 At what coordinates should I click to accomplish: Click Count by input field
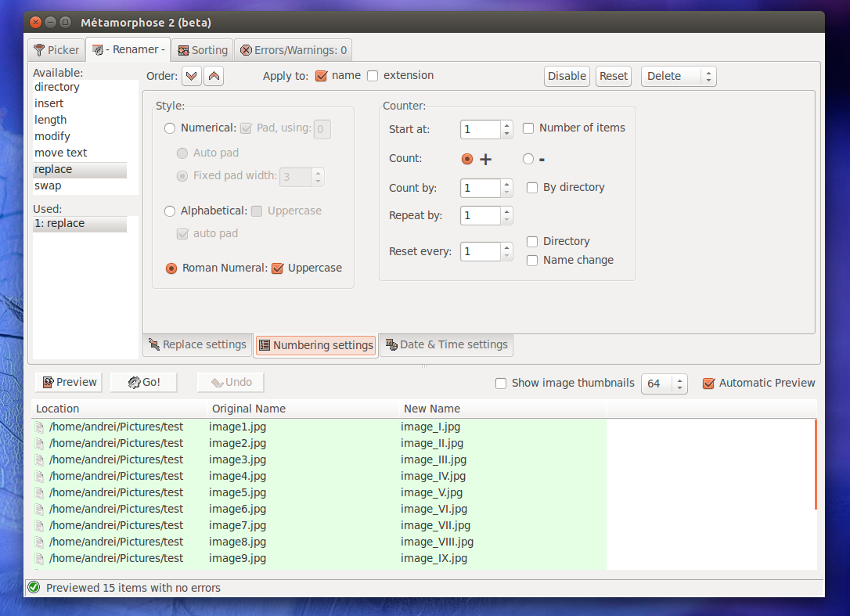481,188
